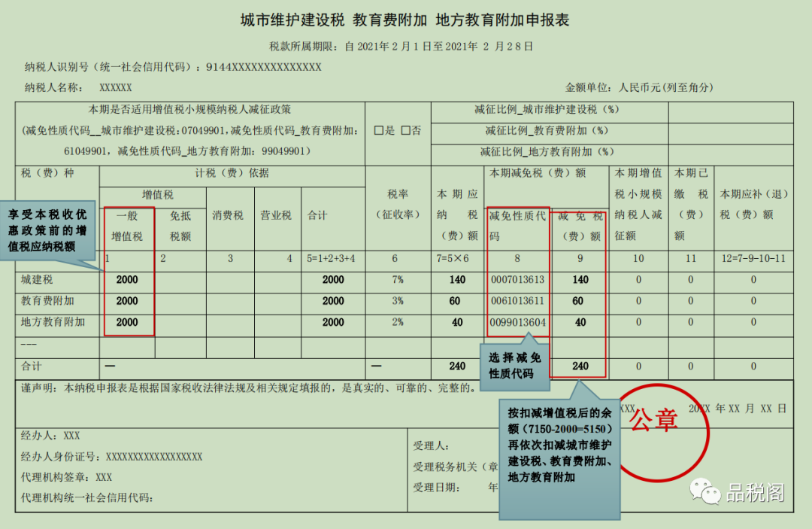Select 减免性质代码 0007013613
812x529 pixels.
517,280
